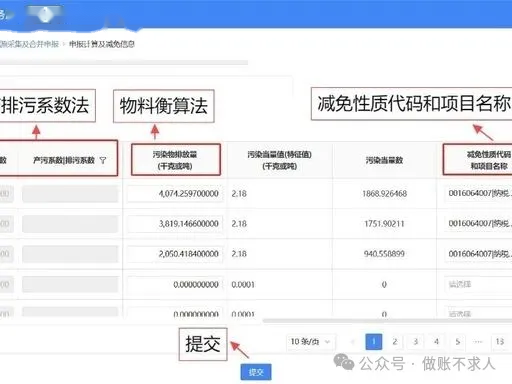Edit emission field 2,050.418400000
512x384 pixels.
175,254
